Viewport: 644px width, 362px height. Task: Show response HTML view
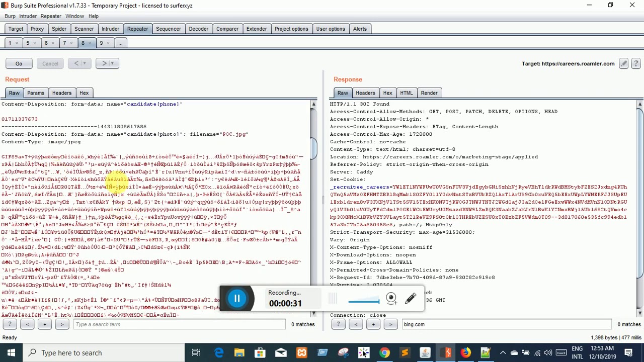coord(407,93)
